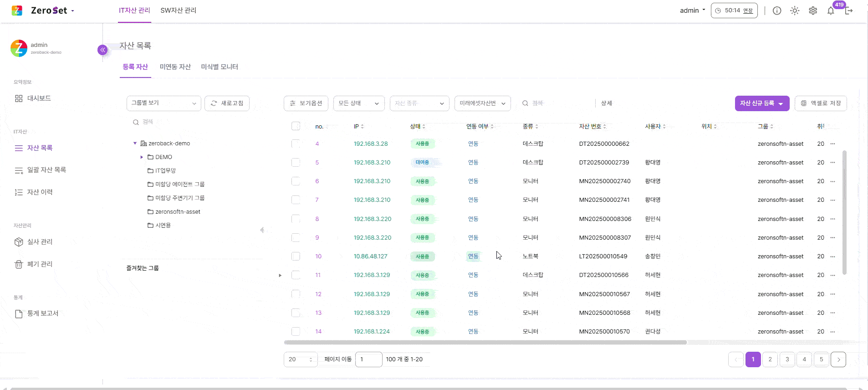
Task: Check the checkbox for row no. 4
Action: tap(296, 144)
